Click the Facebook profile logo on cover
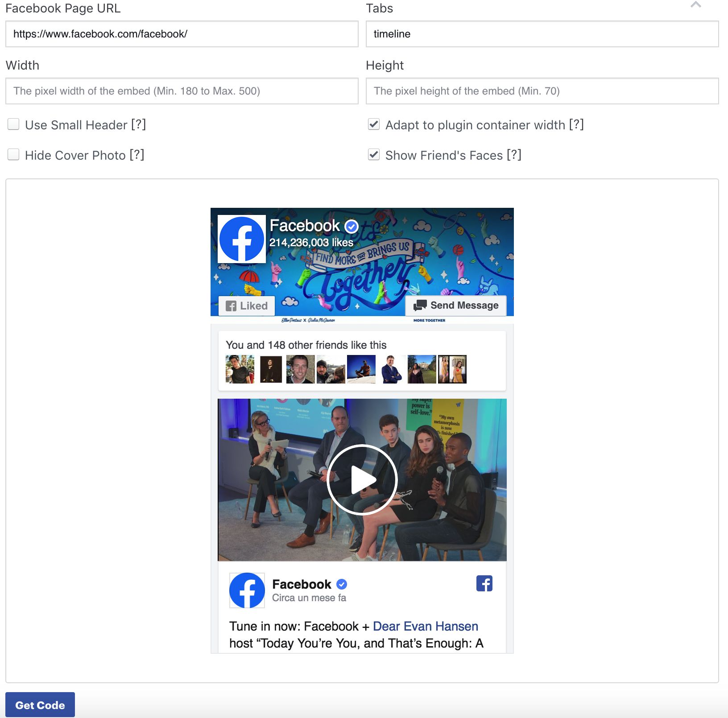This screenshot has width=728, height=718. tap(242, 239)
